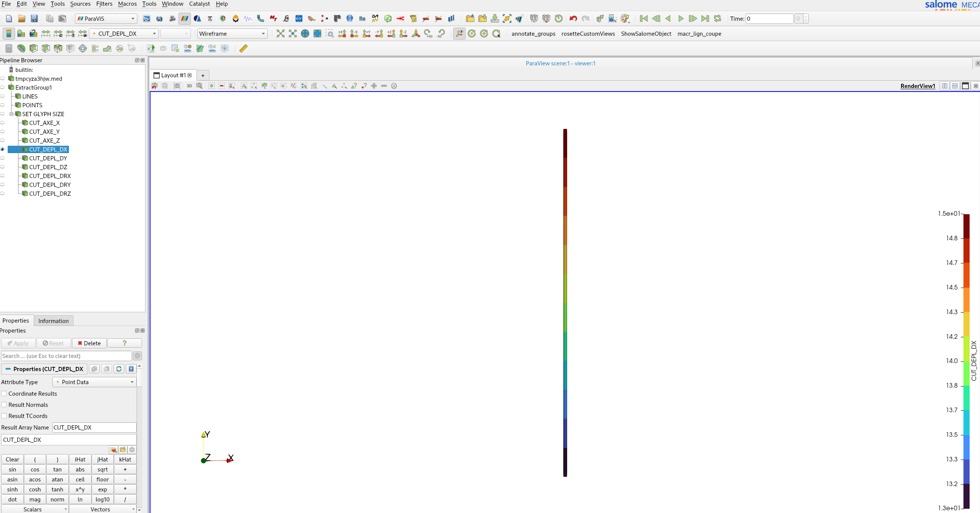Start animation with the Play button
This screenshot has width=980, height=513.
[681, 18]
